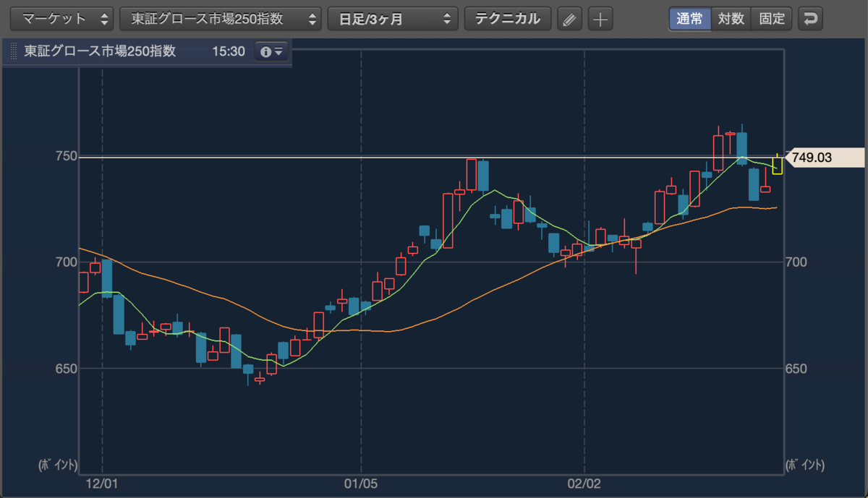Click the 15:30 timestamp in title
Viewport: 868px width, 498px height.
coord(229,52)
